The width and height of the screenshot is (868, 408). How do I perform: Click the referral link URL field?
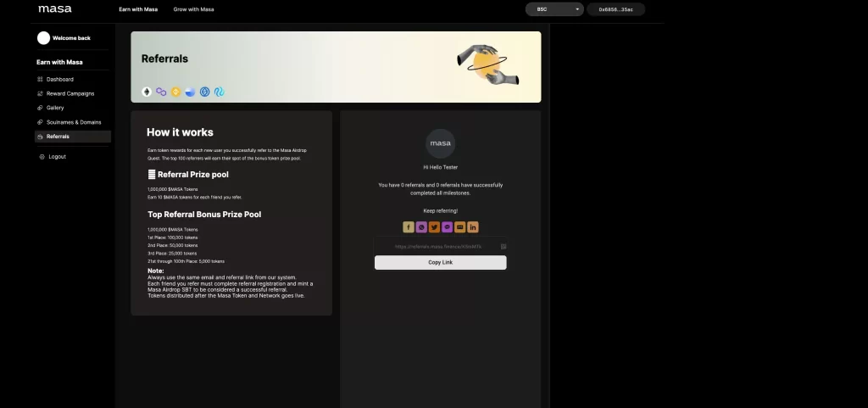coord(437,247)
